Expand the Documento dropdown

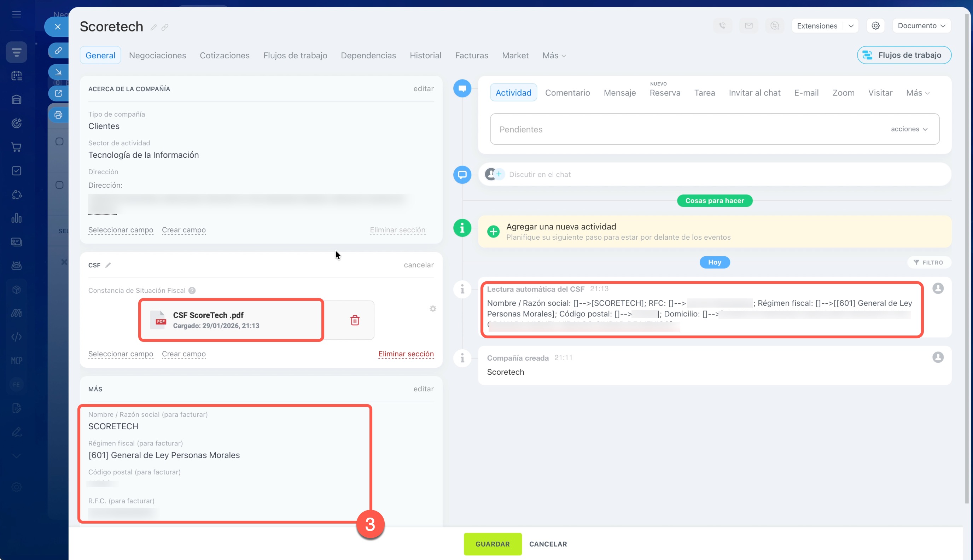(921, 26)
